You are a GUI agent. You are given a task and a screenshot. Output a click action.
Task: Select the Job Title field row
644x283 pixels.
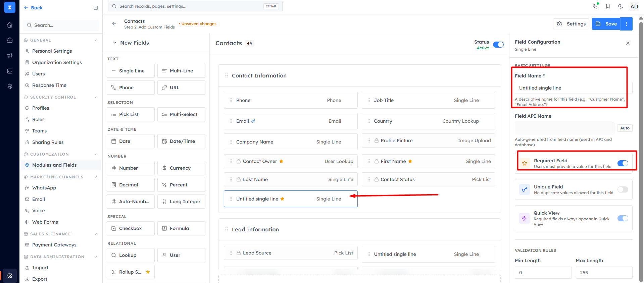[x=428, y=100]
